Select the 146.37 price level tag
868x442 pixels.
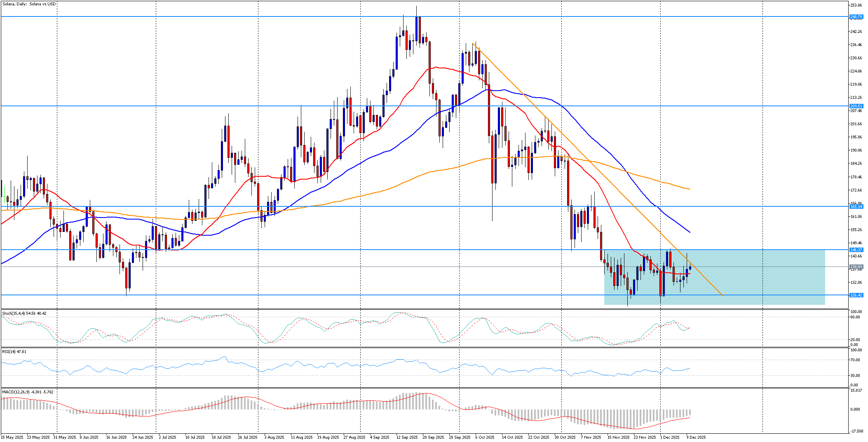856,250
